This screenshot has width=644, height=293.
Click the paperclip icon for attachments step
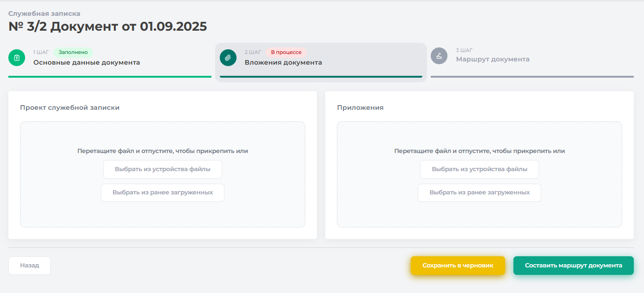[228, 58]
